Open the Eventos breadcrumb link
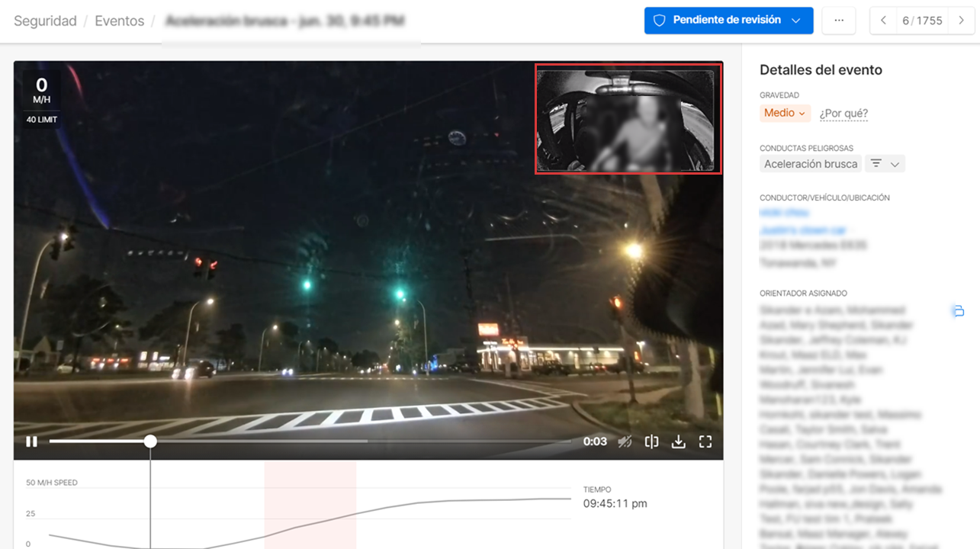 coord(119,21)
